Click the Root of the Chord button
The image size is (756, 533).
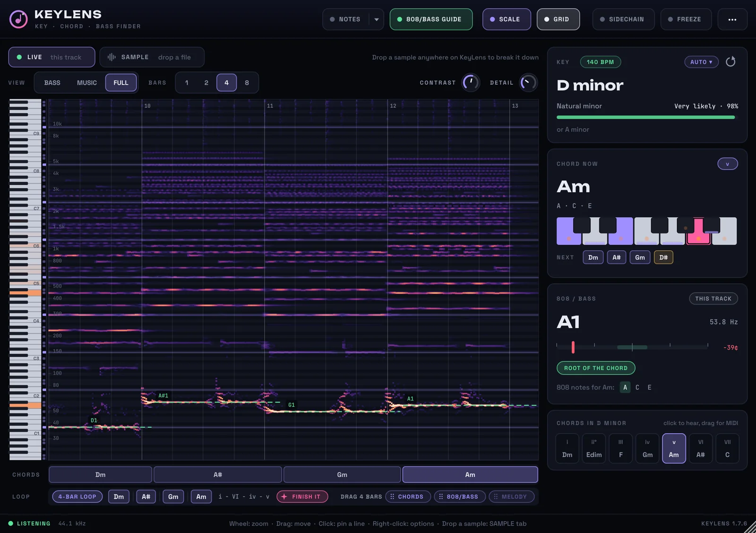[596, 368]
